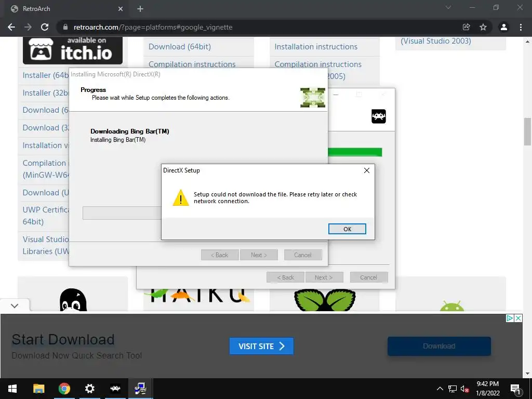Screen dimensions: 532x399
Task: Open the Chrome profile menu
Action: point(504,27)
